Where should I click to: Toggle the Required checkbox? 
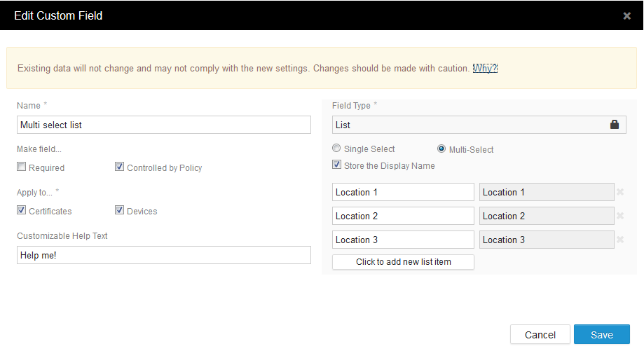(22, 167)
